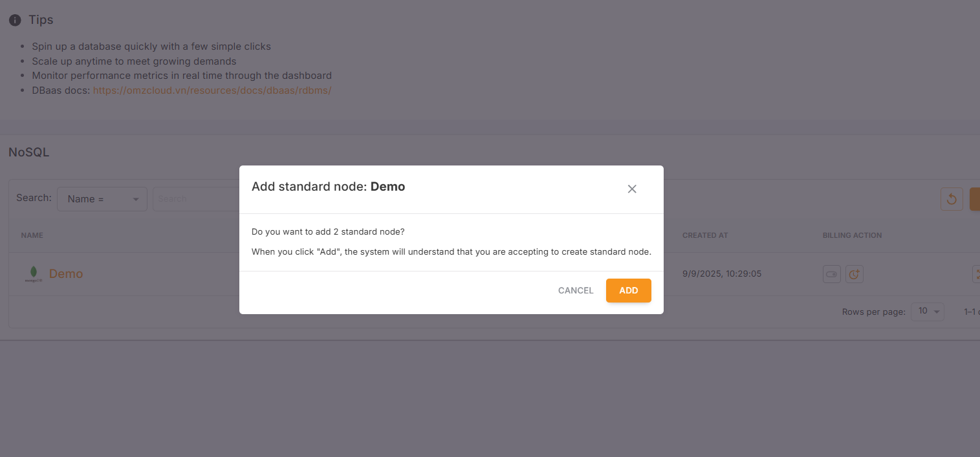The height and width of the screenshot is (457, 980).
Task: Sort by the NAME column header
Action: 32,235
